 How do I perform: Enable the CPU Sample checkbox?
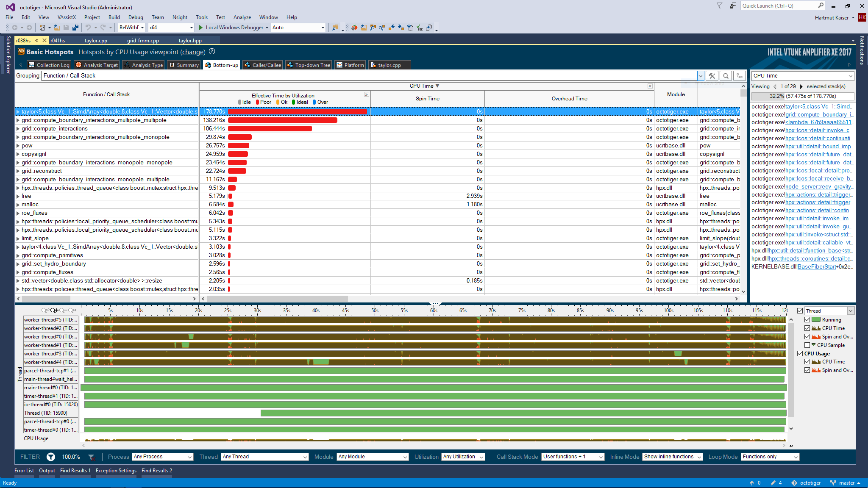pos(807,345)
